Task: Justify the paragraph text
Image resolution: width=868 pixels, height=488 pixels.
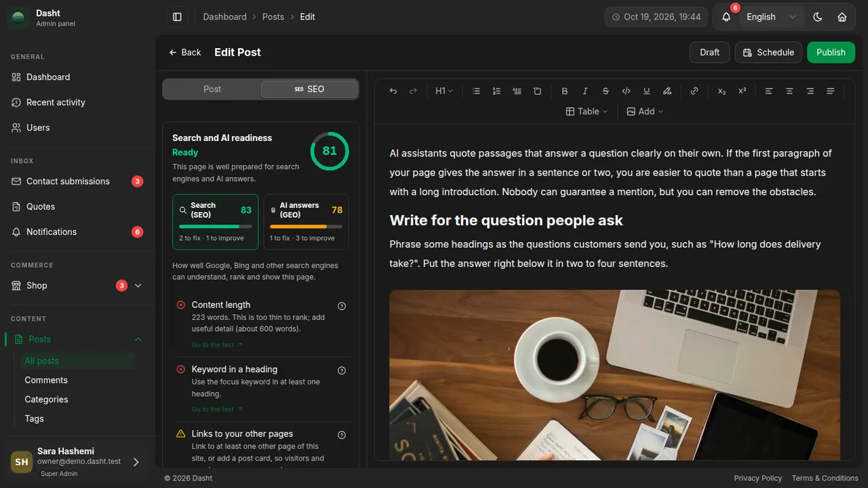Action: 830,91
